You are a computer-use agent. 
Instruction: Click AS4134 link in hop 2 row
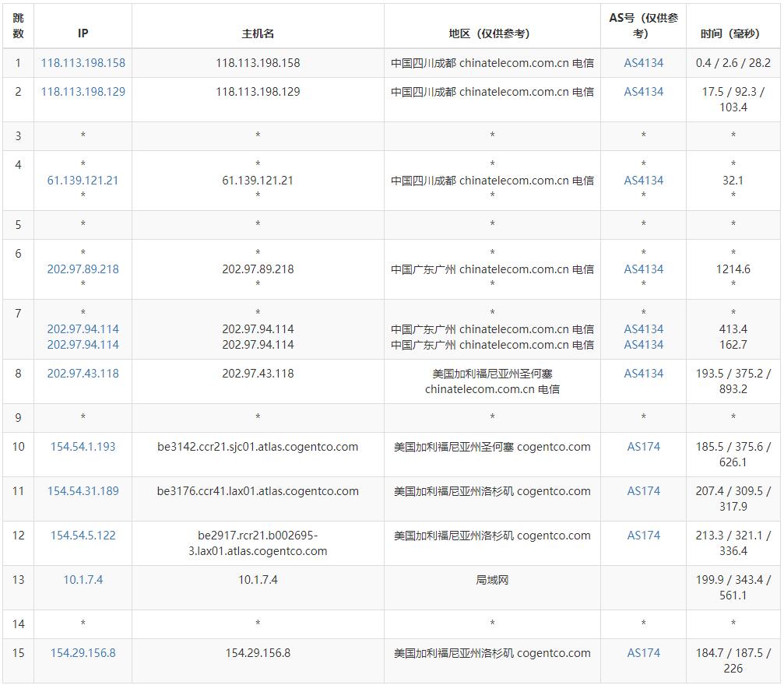[644, 92]
